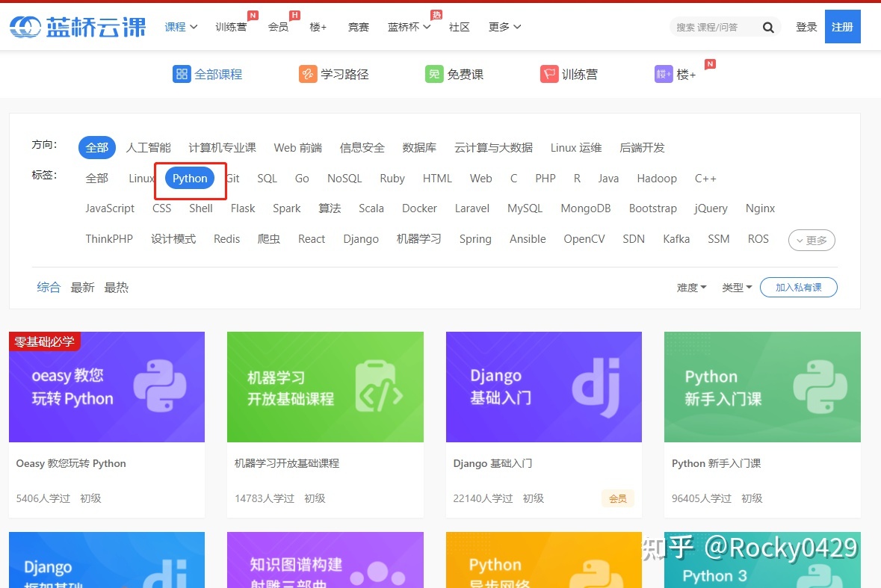The image size is (881, 588).
Task: Open Python 新手入门课 course thumbnail
Action: point(762,387)
